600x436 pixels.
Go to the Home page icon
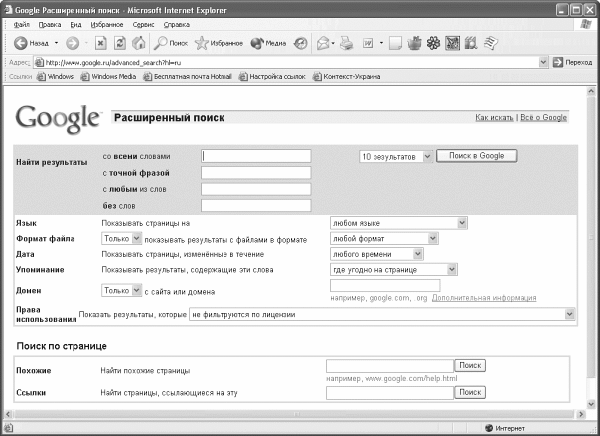tap(139, 43)
